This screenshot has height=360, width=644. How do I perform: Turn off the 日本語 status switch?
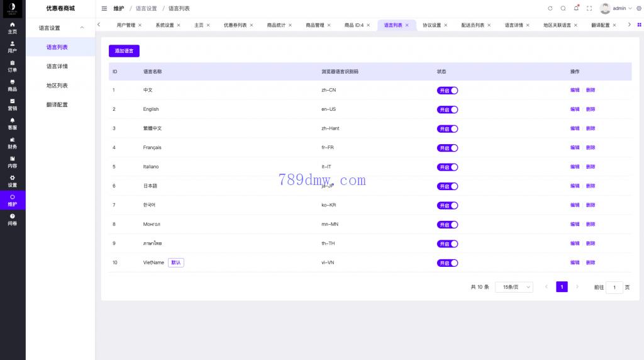[447, 186]
